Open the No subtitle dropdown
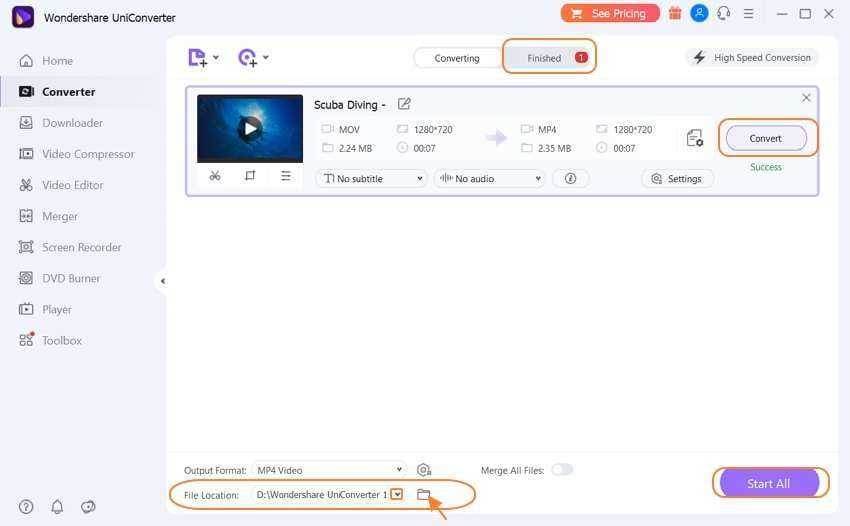 pyautogui.click(x=372, y=178)
